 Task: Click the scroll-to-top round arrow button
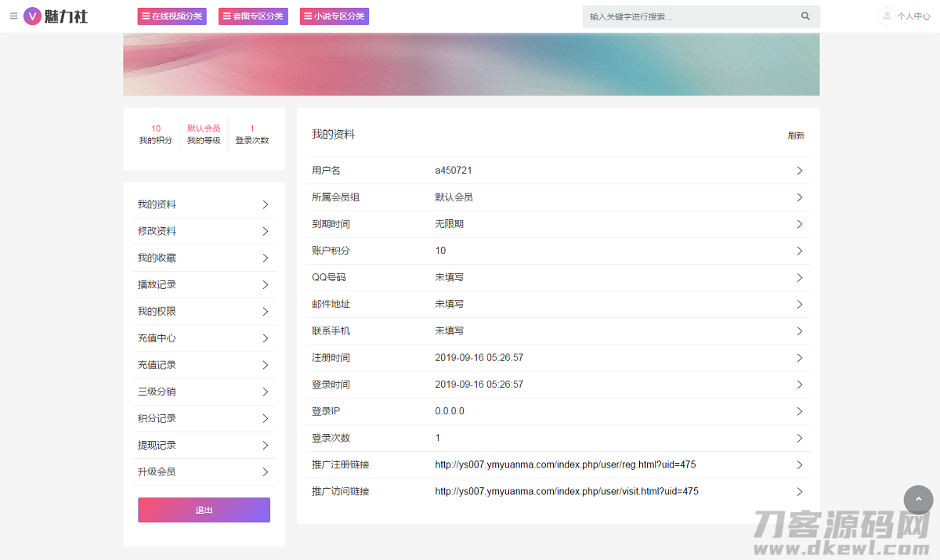tap(918, 500)
